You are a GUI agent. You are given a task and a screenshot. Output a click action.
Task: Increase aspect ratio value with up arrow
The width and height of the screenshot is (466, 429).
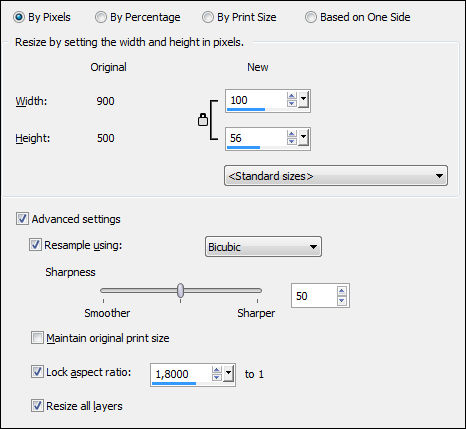coord(217,370)
